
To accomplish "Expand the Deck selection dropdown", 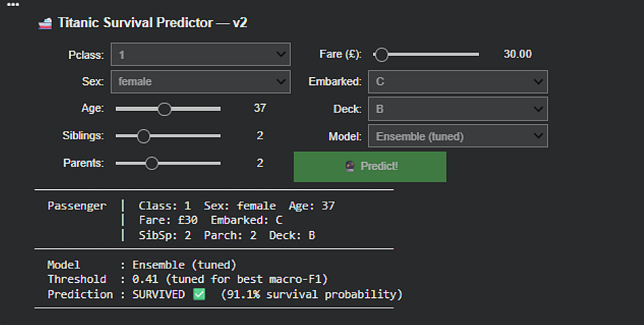I will (457, 109).
